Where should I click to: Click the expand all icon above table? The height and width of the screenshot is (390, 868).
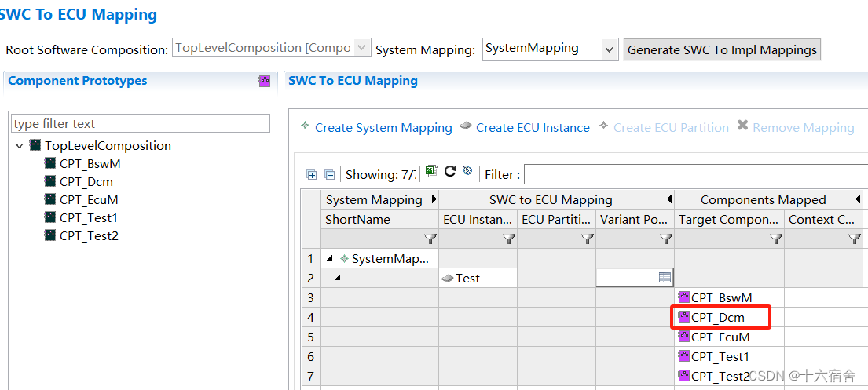[x=312, y=175]
